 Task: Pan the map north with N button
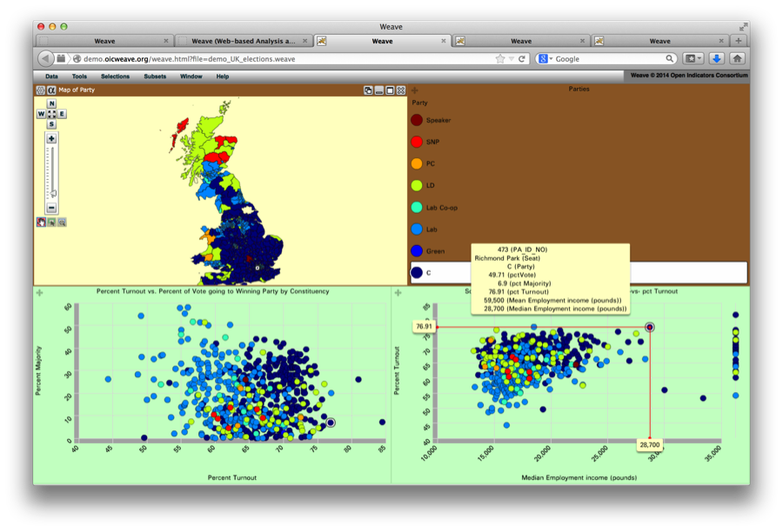(x=51, y=103)
